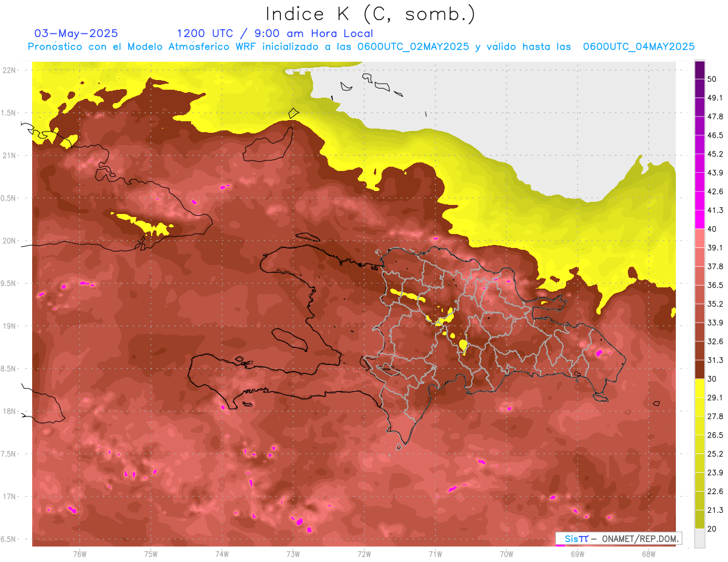Pick the gray swatch below 20
728x562 pixels.
point(700,538)
